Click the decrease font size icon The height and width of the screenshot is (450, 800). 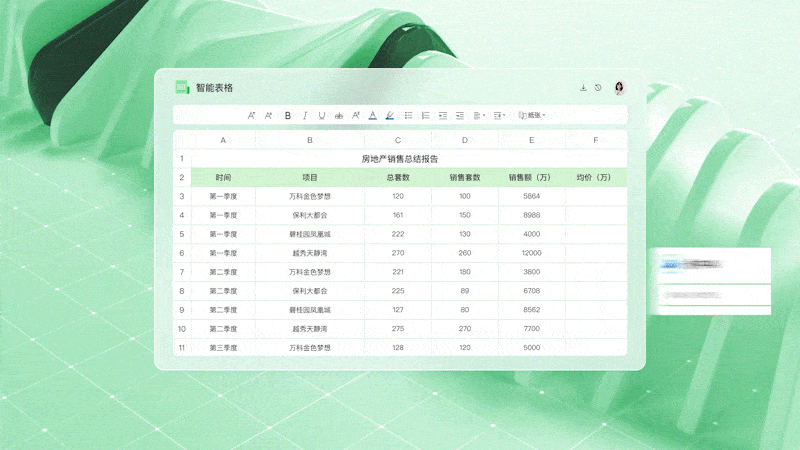coord(268,116)
